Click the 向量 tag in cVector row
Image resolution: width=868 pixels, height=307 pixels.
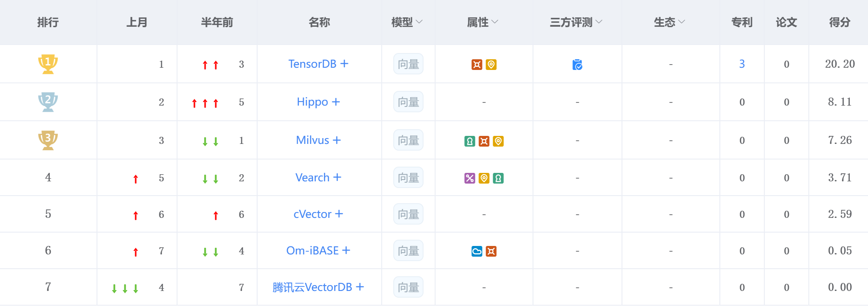click(x=408, y=214)
